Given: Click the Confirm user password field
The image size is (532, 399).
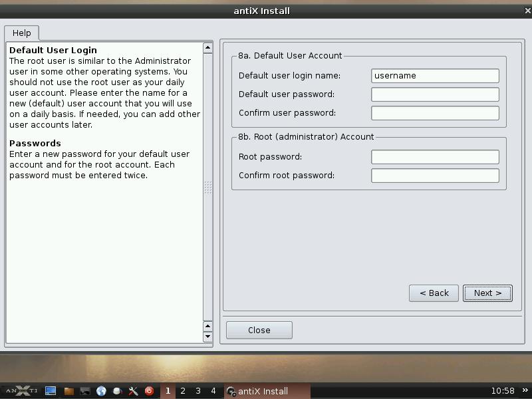Looking at the screenshot, I should tap(435, 113).
